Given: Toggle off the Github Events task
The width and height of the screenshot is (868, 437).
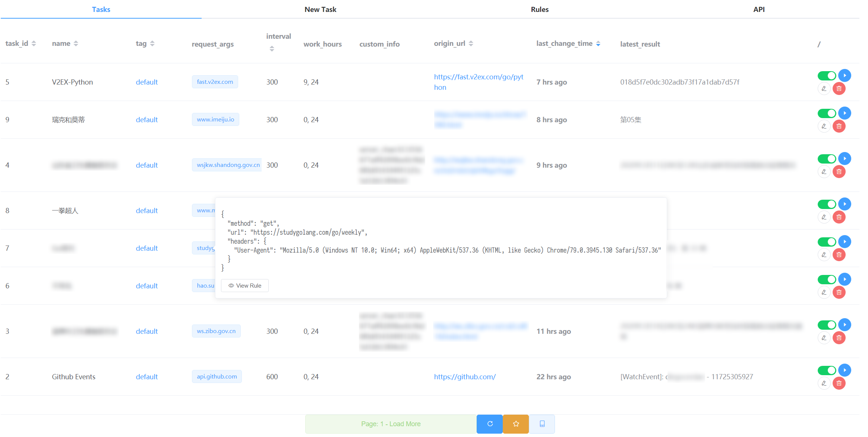Looking at the screenshot, I should [x=827, y=370].
